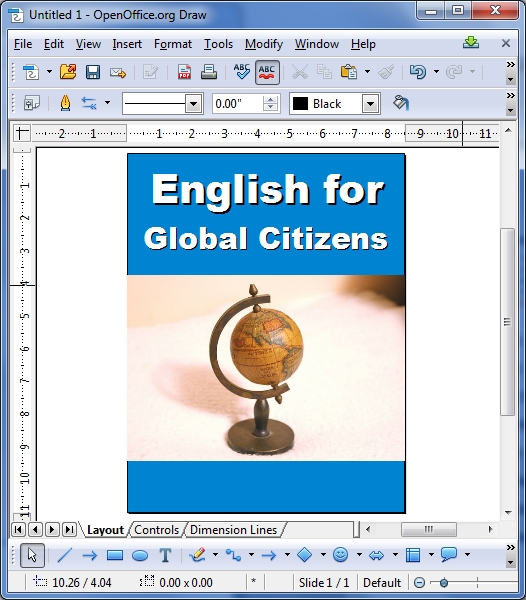Screen dimensions: 526x600
Task: Click the Undo arrow icon
Action: [x=418, y=72]
